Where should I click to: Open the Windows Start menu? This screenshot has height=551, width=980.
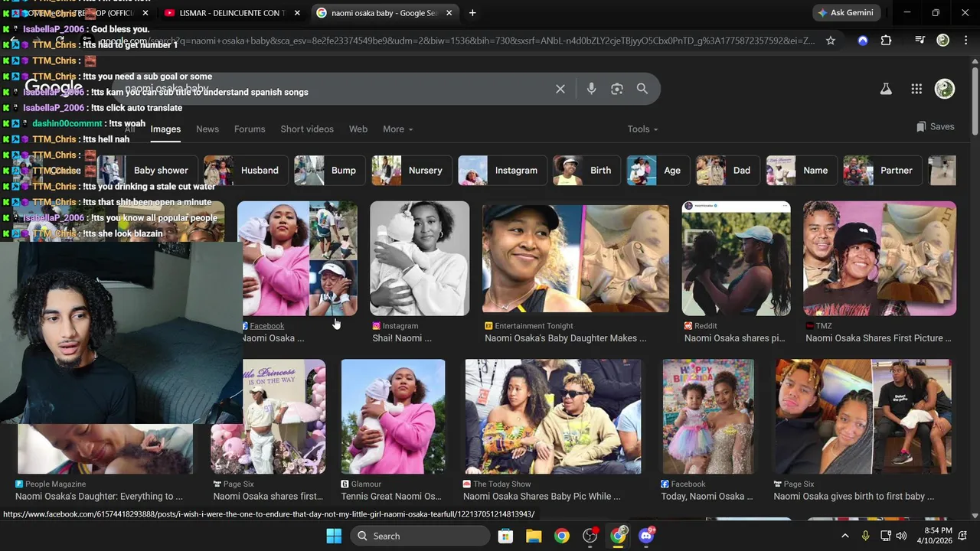334,536
